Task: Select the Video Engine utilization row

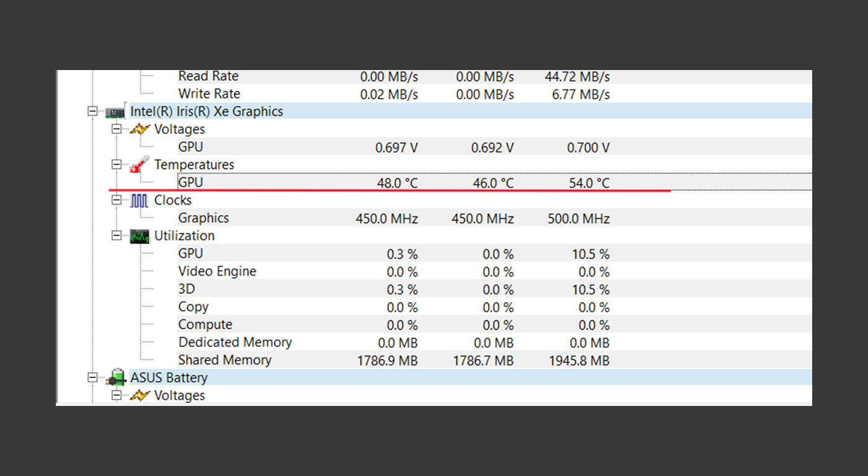Action: coord(494,271)
